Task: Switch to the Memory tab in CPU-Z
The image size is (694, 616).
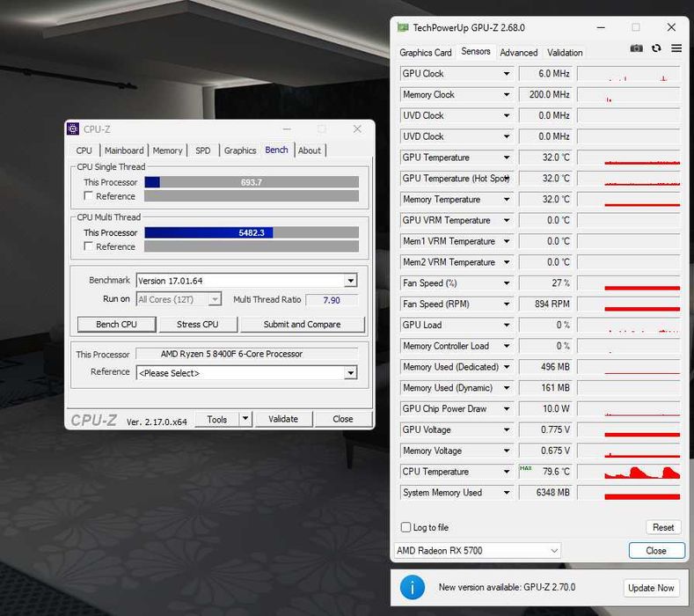Action: [167, 150]
